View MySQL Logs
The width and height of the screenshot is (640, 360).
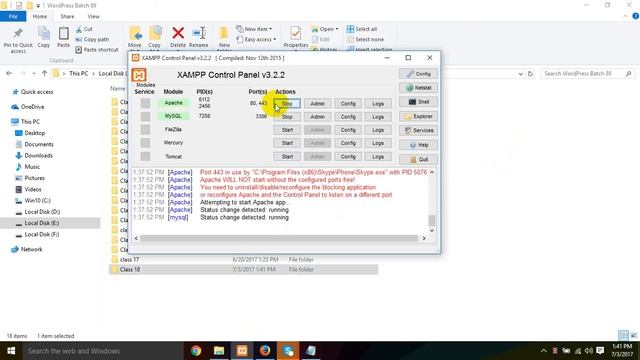click(378, 117)
